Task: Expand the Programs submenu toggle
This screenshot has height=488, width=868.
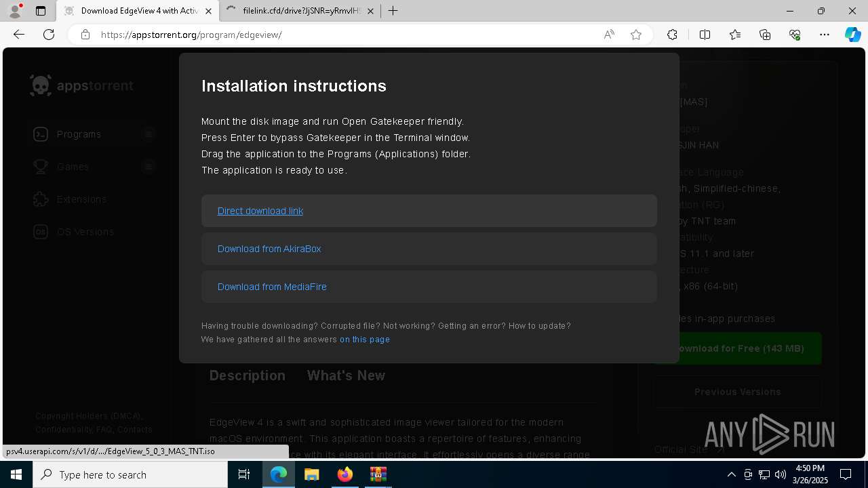Action: pos(149,134)
